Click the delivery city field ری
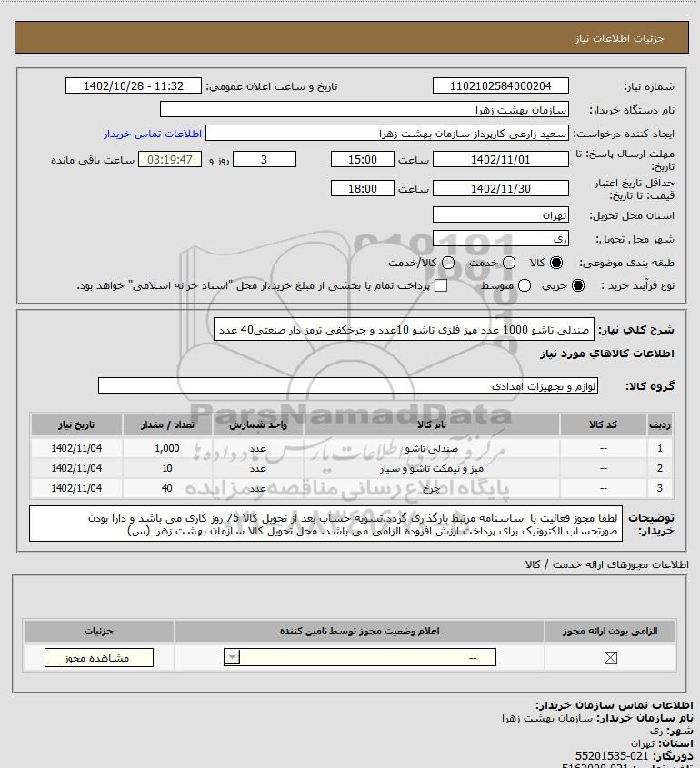700x768 pixels. click(x=501, y=238)
